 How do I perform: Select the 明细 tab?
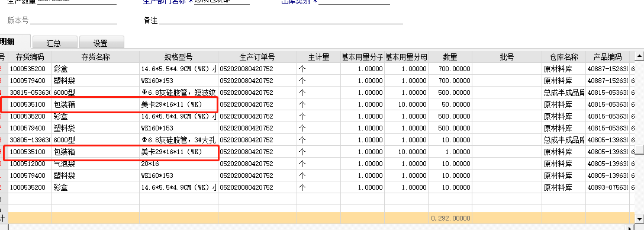14,41
